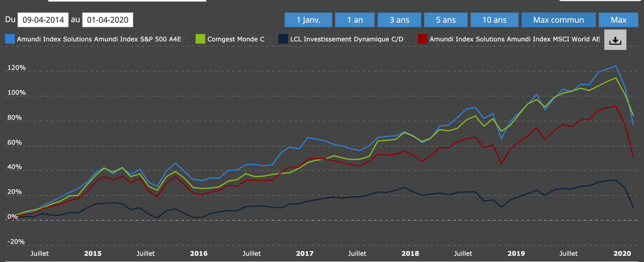644x262 pixels.
Task: Click the '-20%' y-axis label
Action: click(16, 242)
